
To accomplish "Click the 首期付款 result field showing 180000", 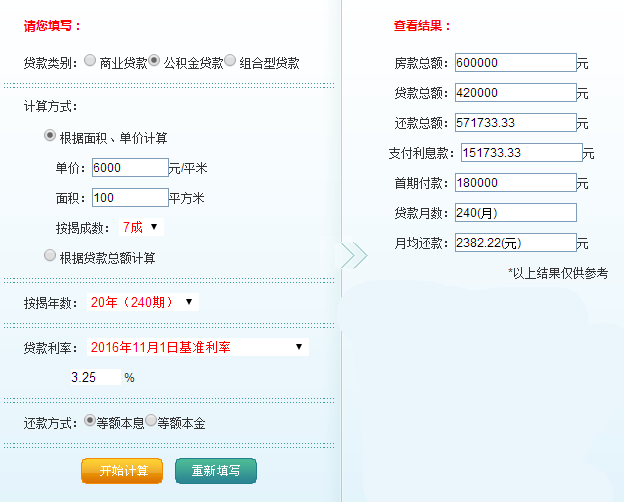I will pyautogui.click(x=516, y=183).
